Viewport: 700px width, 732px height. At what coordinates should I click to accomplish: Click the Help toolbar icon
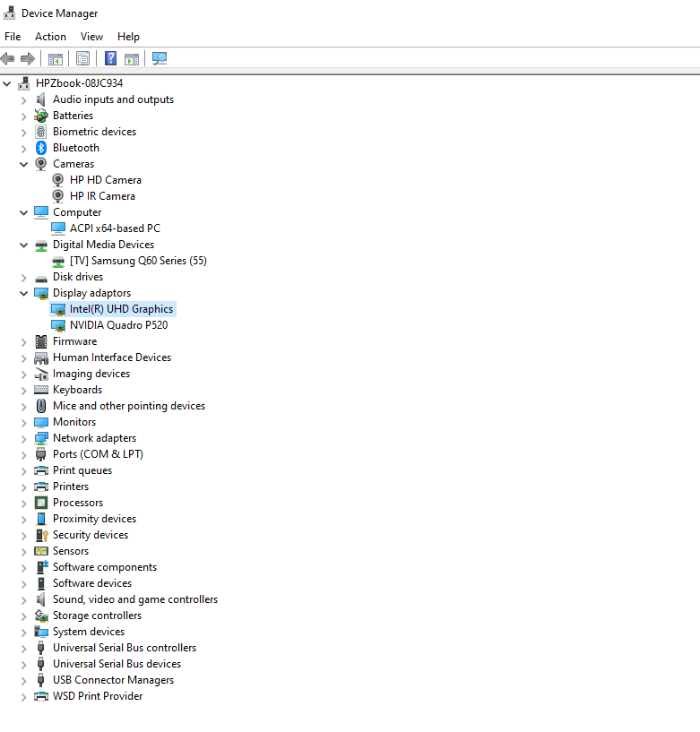coord(110,58)
